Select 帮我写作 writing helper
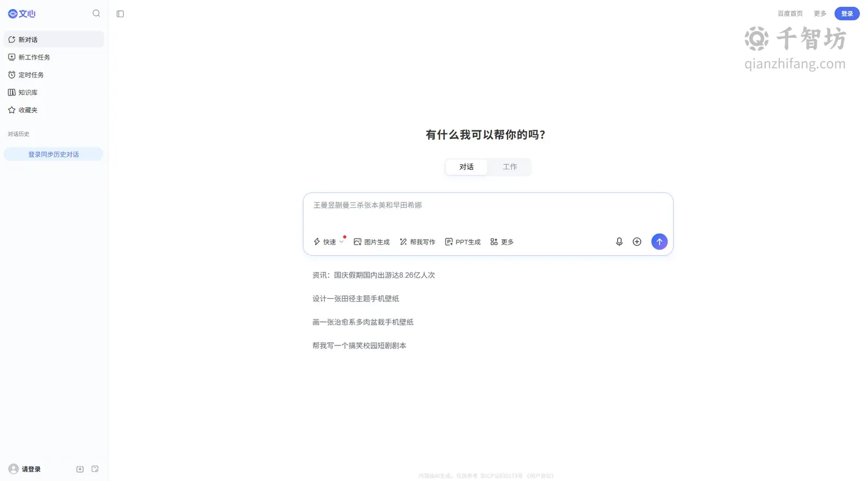The width and height of the screenshot is (868, 481). tap(418, 242)
